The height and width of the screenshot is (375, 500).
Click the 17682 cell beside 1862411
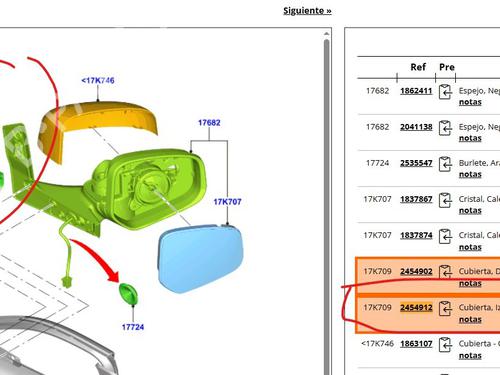point(377,91)
